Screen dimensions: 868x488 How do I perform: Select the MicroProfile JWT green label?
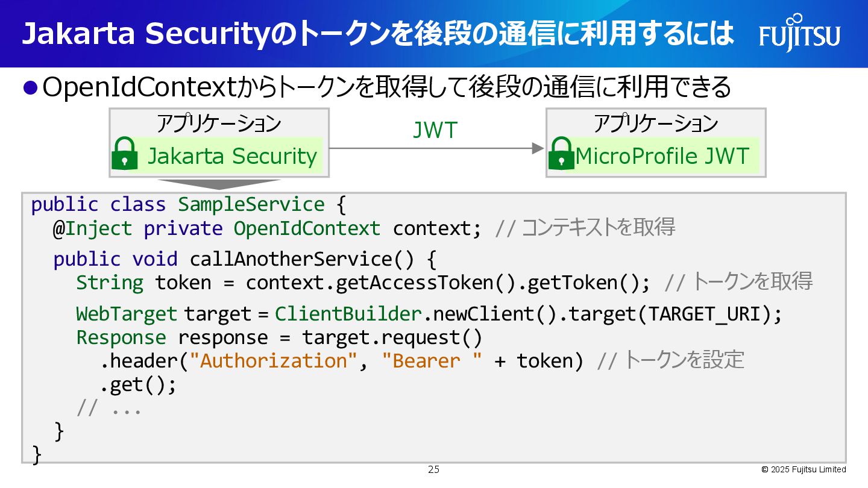tap(662, 156)
